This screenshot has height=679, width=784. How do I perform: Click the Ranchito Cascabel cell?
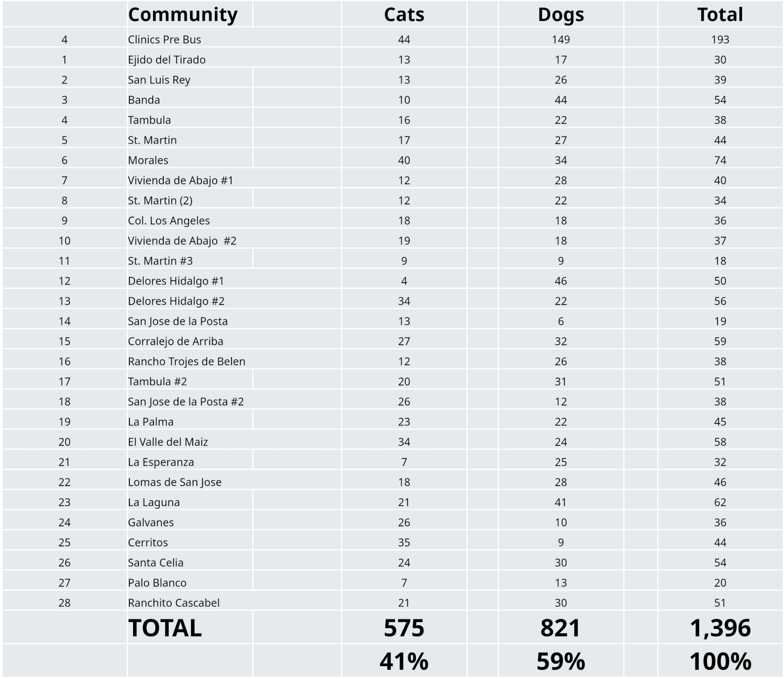point(174,603)
